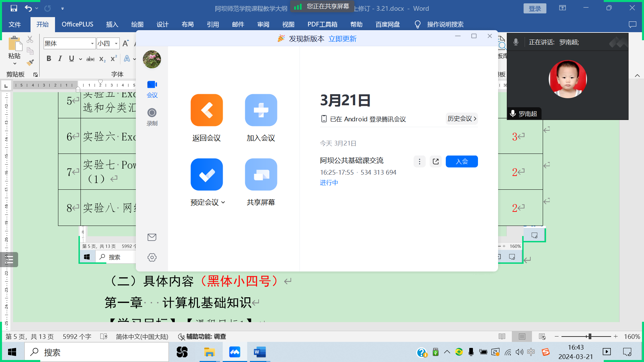Expand the 预定会议 dropdown chevron
The width and height of the screenshot is (644, 362).
[x=223, y=202]
